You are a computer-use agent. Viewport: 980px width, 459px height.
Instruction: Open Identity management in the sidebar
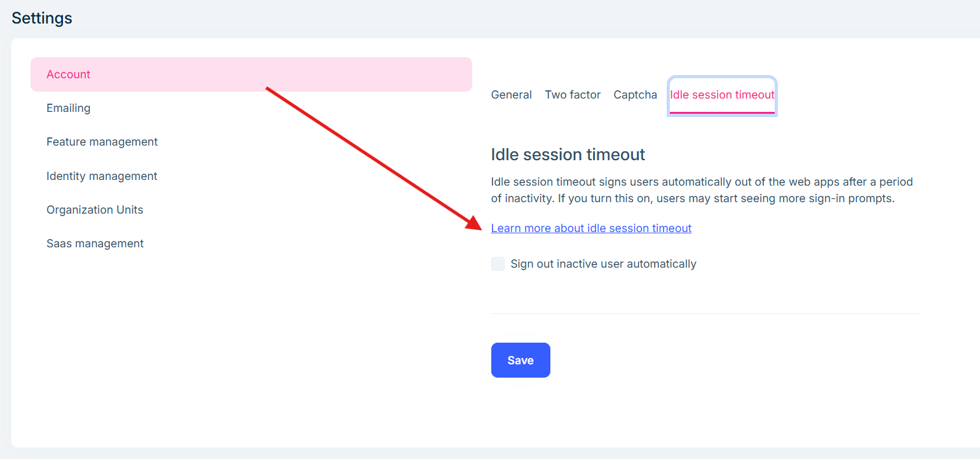(102, 176)
